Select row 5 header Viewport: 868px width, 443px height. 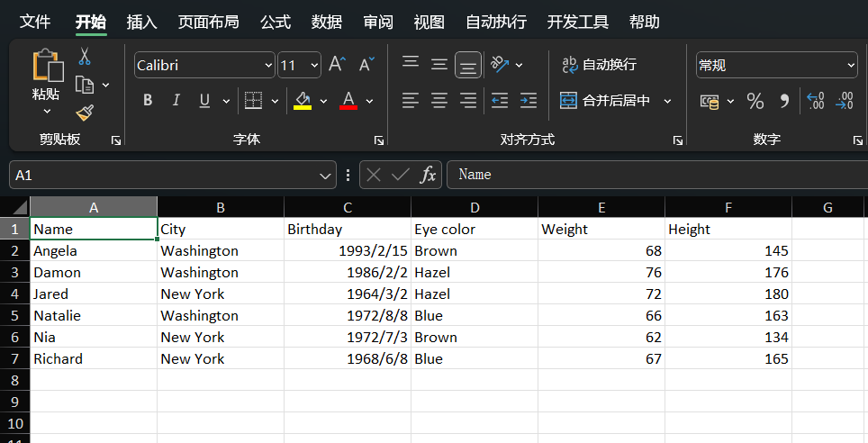15,316
